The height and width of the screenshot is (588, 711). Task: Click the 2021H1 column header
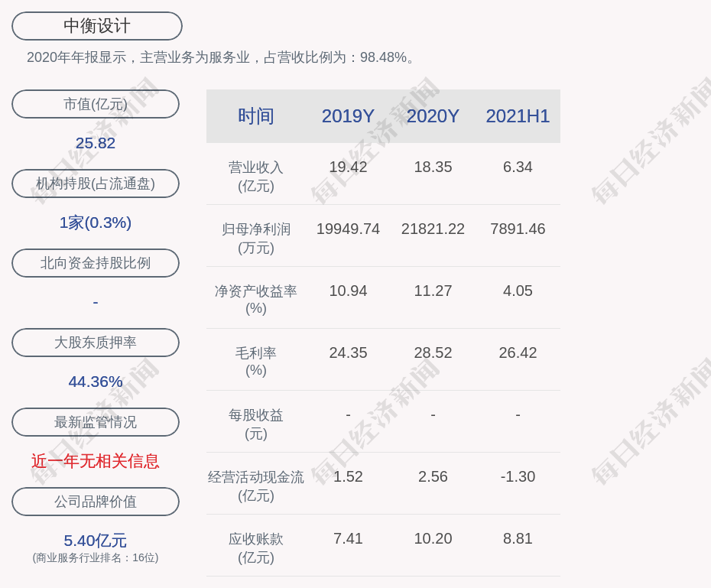[518, 116]
